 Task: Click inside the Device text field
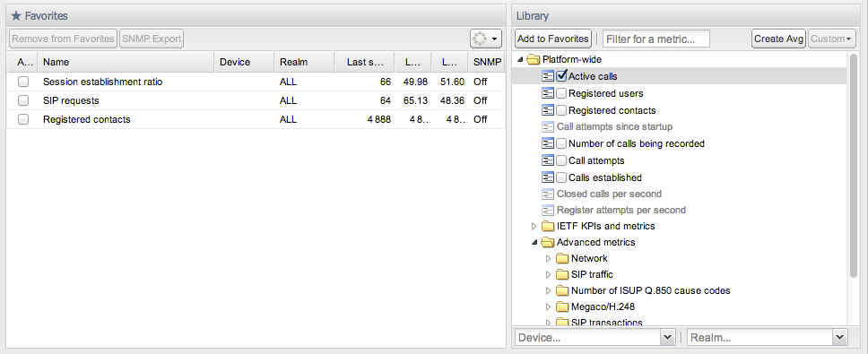(588, 337)
